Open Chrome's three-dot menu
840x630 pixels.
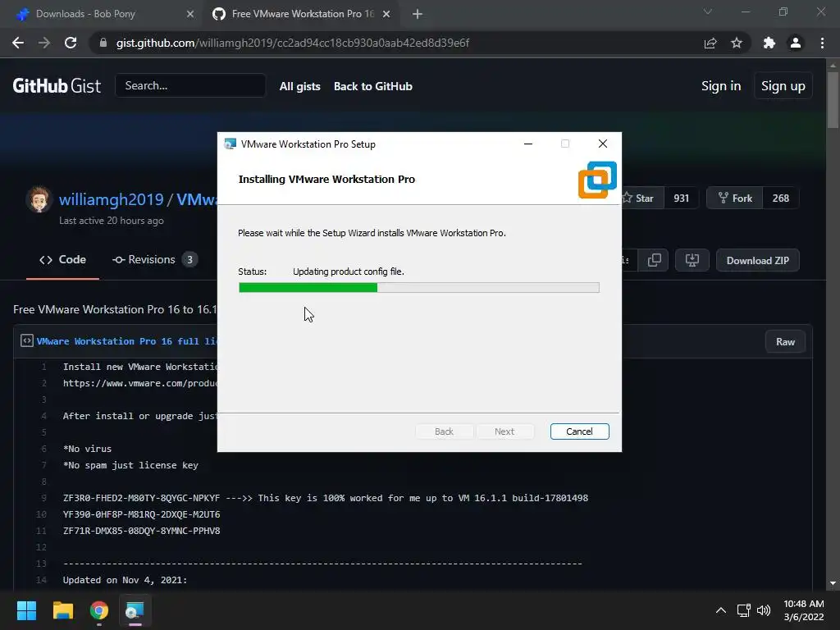click(822, 43)
